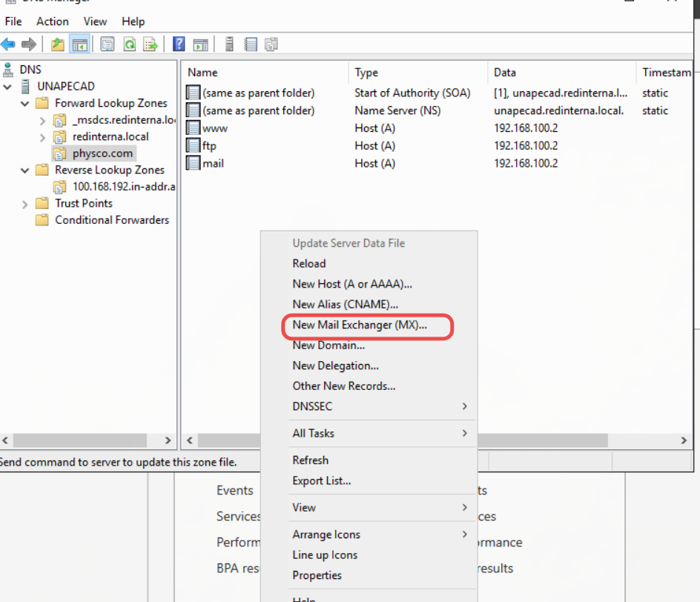Viewport: 700px width, 602px height.
Task: Collapse the Reverse Lookup Zones folder
Action: click(x=25, y=171)
